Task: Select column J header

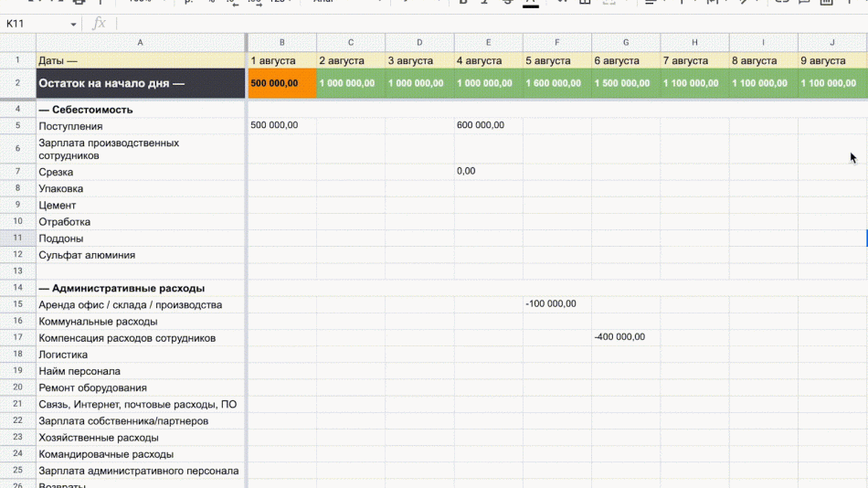Action: coord(832,42)
